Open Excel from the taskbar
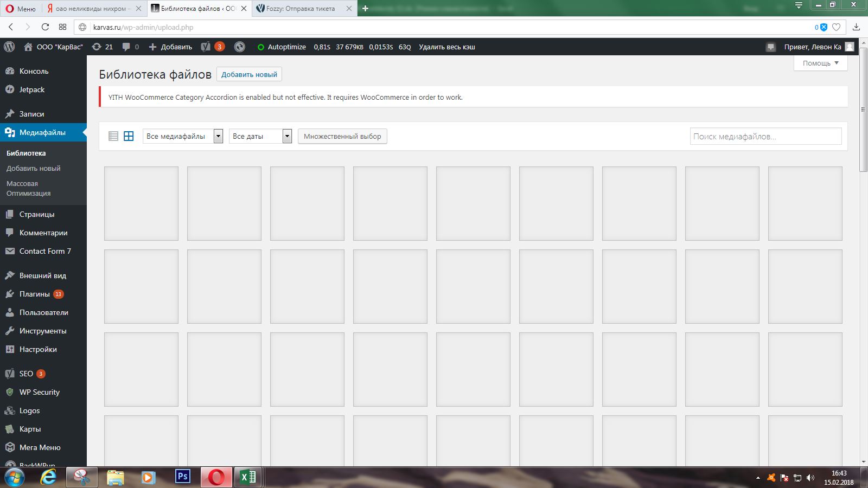868x488 pixels. 248,478
